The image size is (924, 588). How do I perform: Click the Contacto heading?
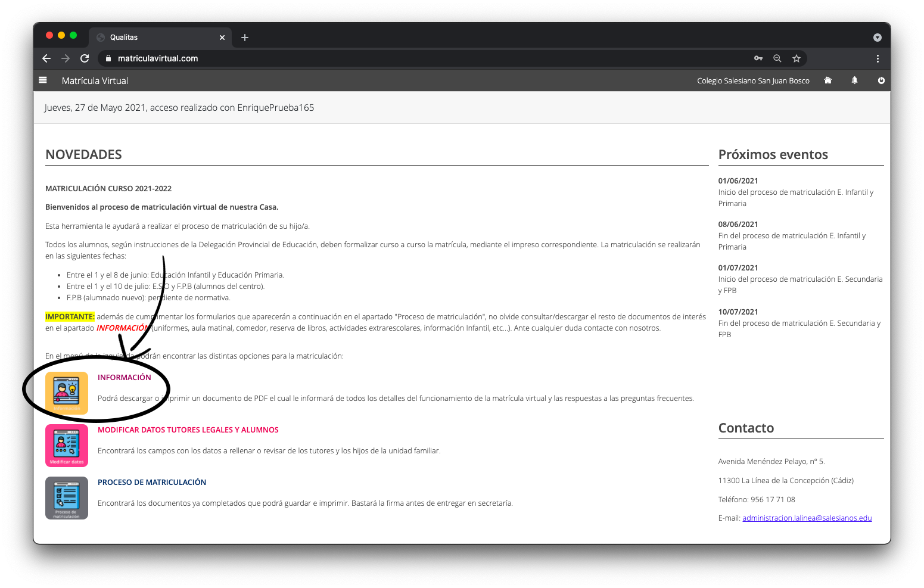[x=746, y=428]
